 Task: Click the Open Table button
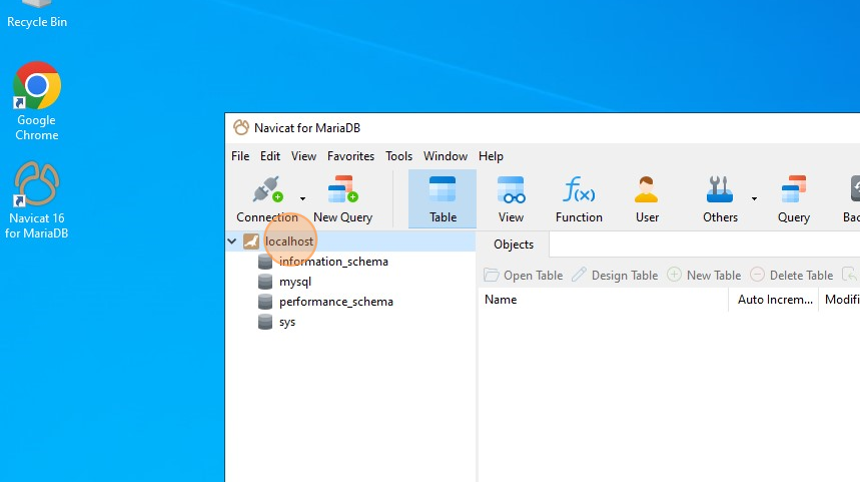point(523,275)
